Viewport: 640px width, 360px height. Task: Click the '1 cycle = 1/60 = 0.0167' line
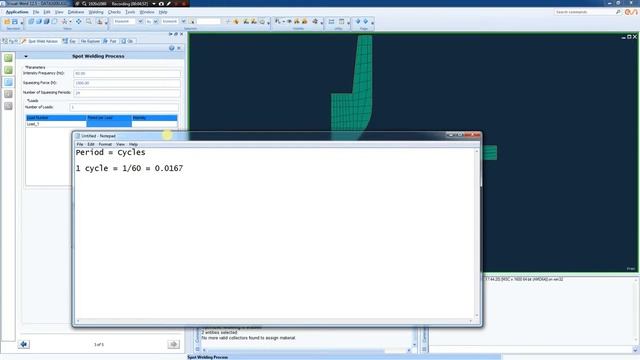pyautogui.click(x=129, y=168)
